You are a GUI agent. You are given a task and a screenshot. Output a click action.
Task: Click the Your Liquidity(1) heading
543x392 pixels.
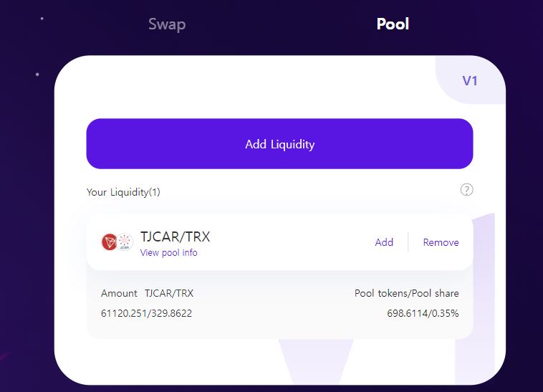(123, 192)
